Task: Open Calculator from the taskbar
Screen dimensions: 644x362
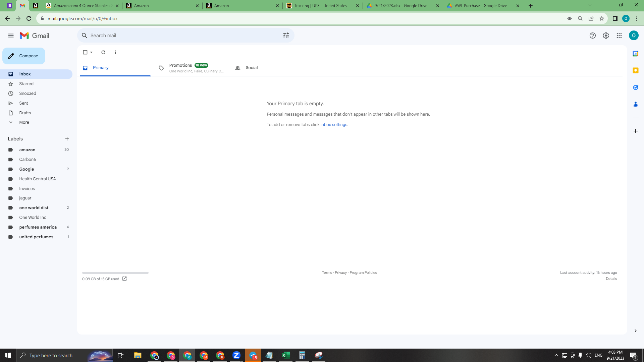Action: [302, 355]
